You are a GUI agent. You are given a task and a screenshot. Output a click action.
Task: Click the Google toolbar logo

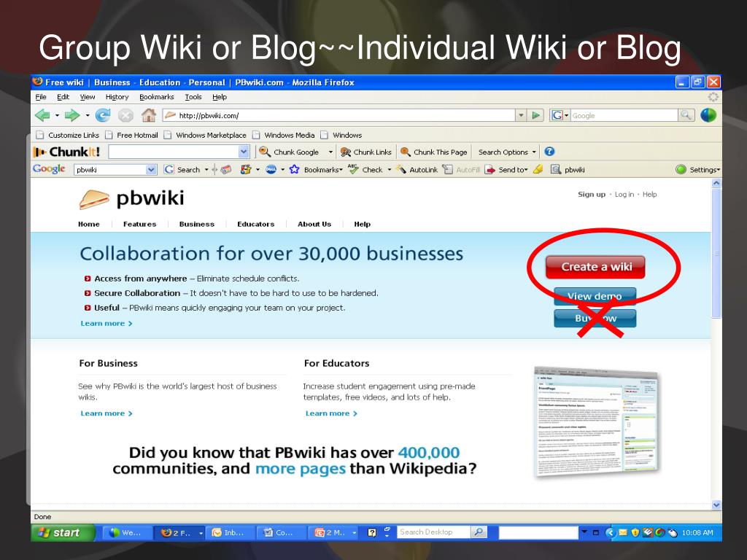click(49, 169)
